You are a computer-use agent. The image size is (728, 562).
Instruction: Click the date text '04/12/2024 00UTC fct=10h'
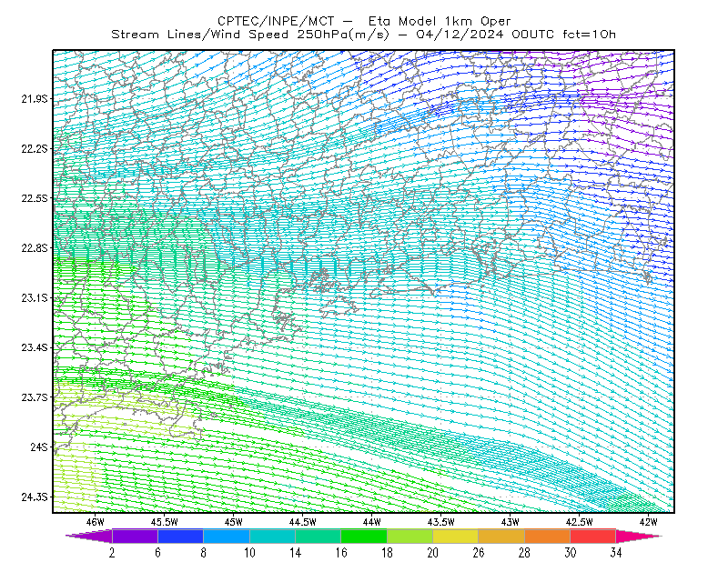[x=516, y=35]
